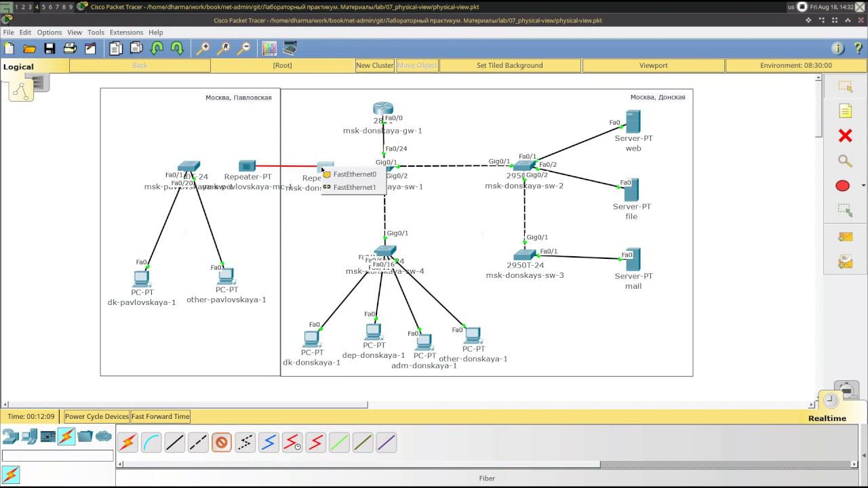868x488 pixels.
Task: Pick the Console cable connection
Action: [x=151, y=443]
